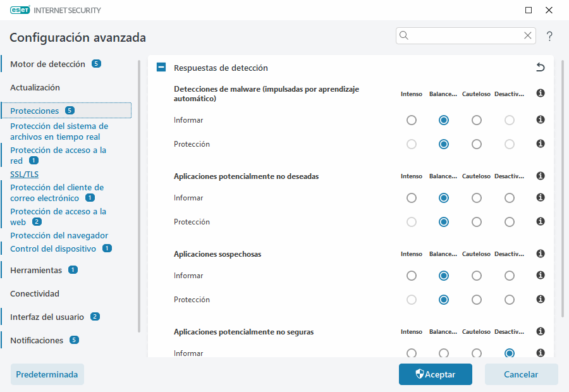This screenshot has height=392, width=569.
Task: Click the info icon beside Aplicaciones sospechosas
Action: (540, 254)
